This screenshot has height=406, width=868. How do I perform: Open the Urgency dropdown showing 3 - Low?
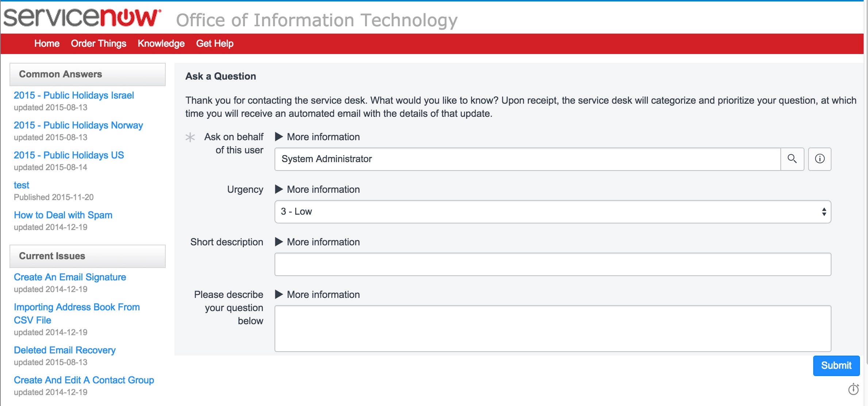click(x=553, y=212)
